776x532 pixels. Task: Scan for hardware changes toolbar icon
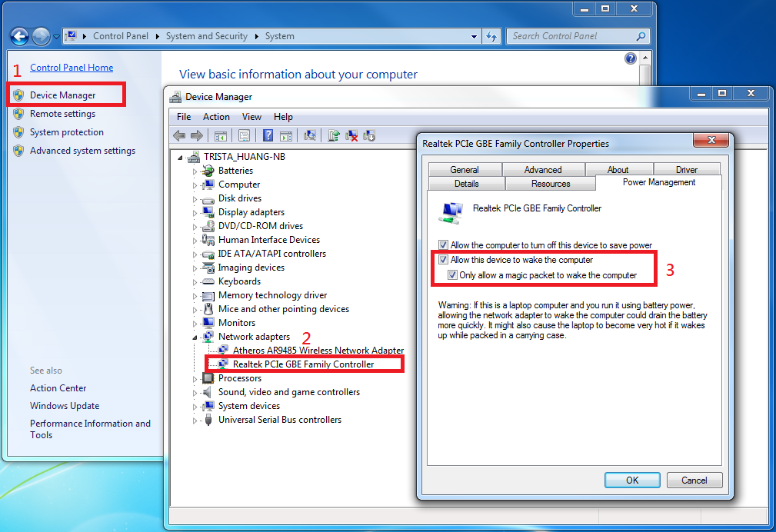coord(310,135)
